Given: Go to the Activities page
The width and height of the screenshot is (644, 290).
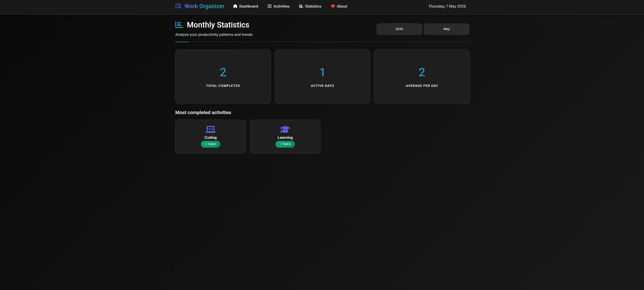Looking at the screenshot, I should pyautogui.click(x=279, y=6).
